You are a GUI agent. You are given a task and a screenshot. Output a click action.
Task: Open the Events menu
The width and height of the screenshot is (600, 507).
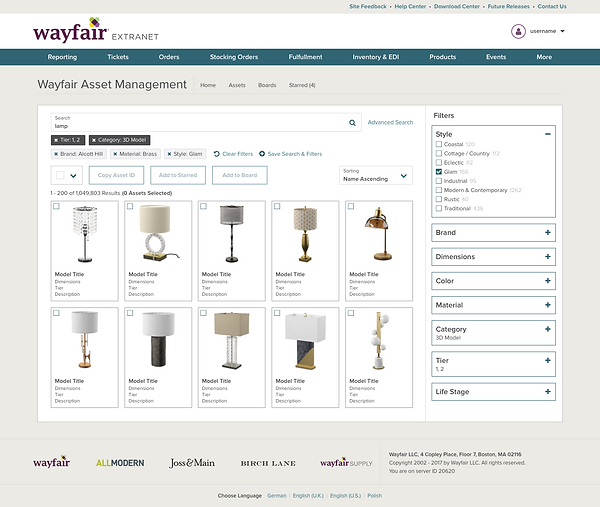[x=496, y=57]
